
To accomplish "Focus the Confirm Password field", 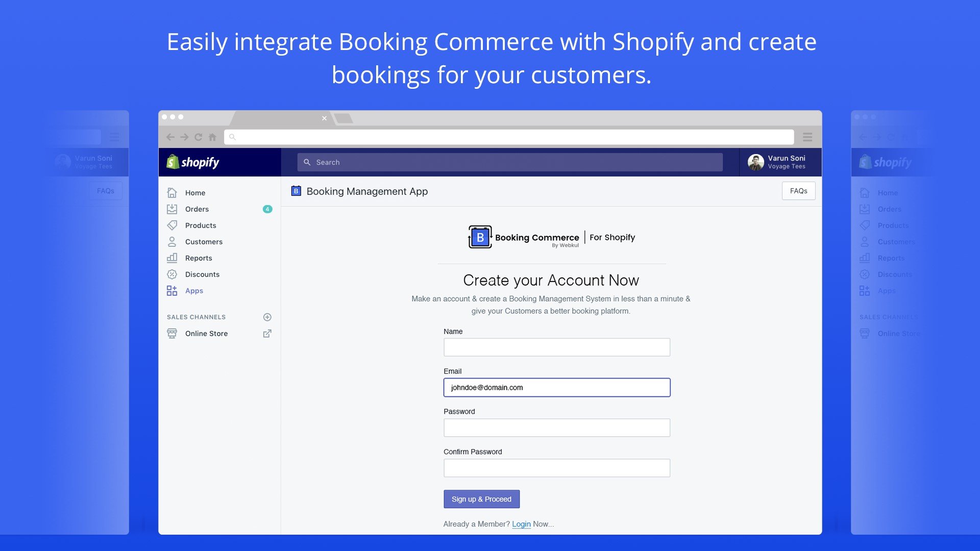I will 557,468.
